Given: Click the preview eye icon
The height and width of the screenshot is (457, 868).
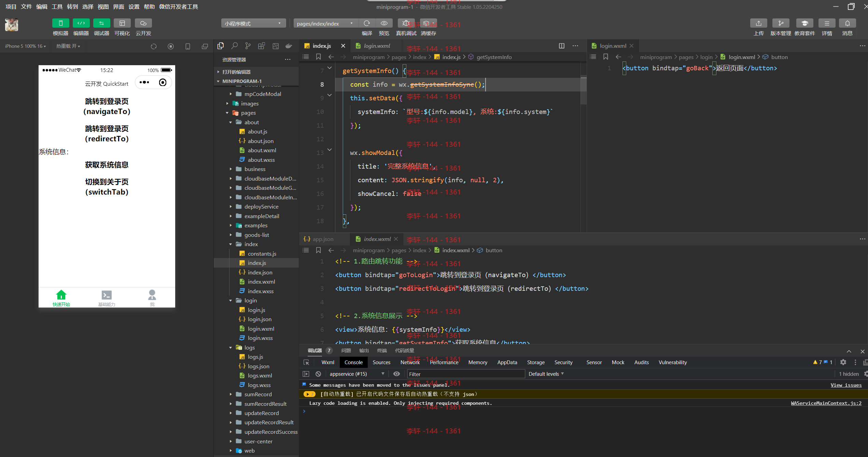Looking at the screenshot, I should 384,23.
